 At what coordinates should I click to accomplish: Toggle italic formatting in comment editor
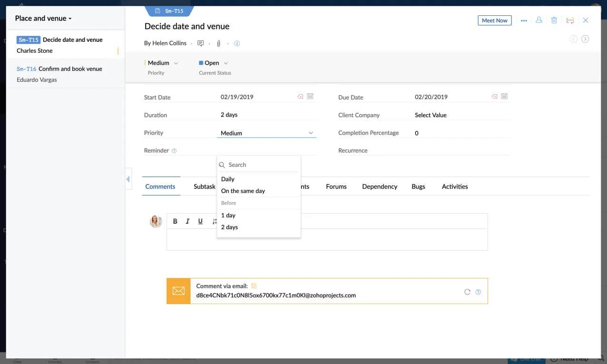click(187, 221)
